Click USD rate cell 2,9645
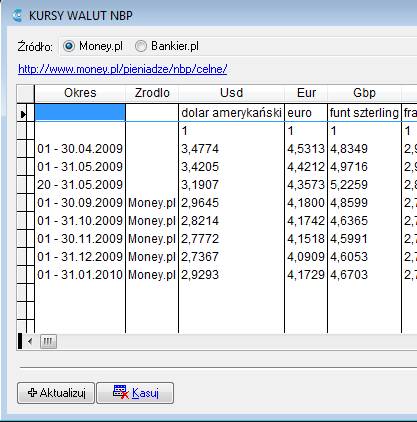The height and width of the screenshot is (422, 417). [x=231, y=203]
